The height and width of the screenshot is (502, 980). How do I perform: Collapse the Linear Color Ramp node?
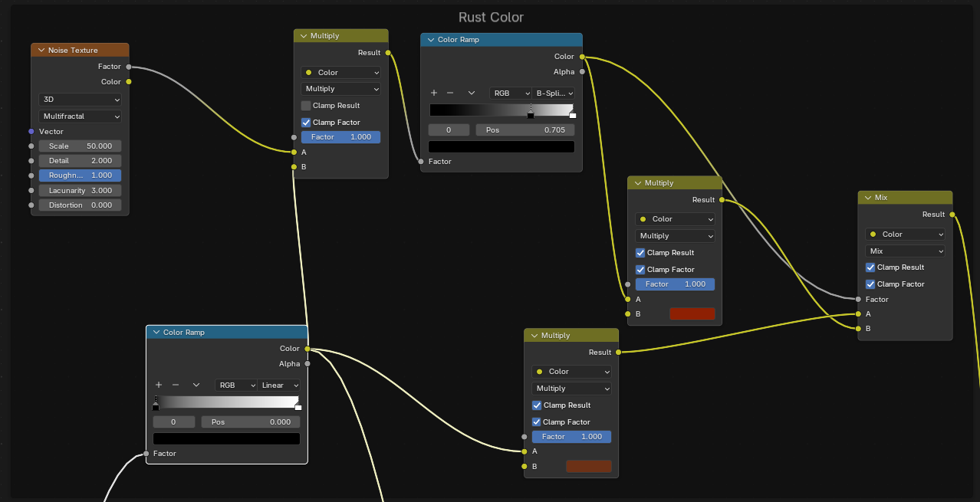pos(156,333)
